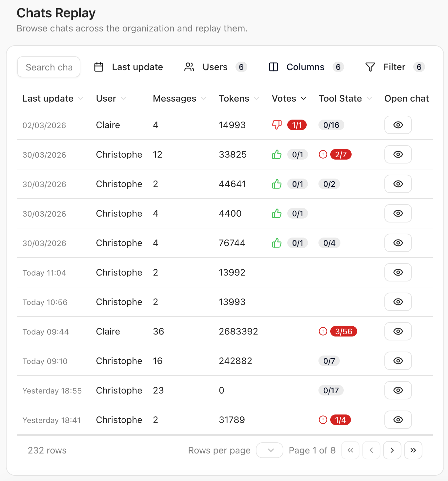Open the chat from Claire dated 02/03/2026
This screenshot has width=448, height=481.
pyautogui.click(x=398, y=125)
